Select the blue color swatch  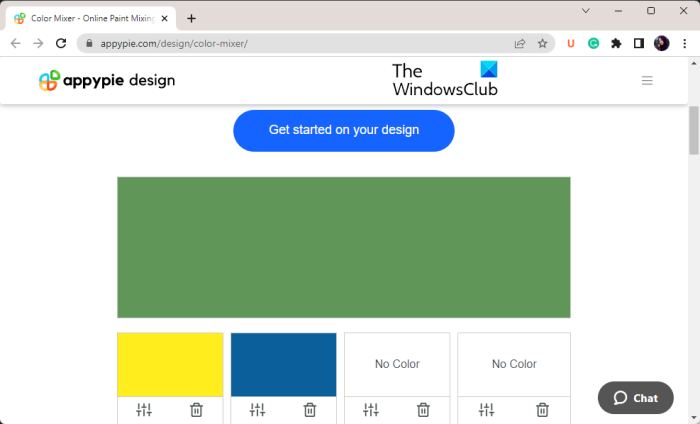284,364
